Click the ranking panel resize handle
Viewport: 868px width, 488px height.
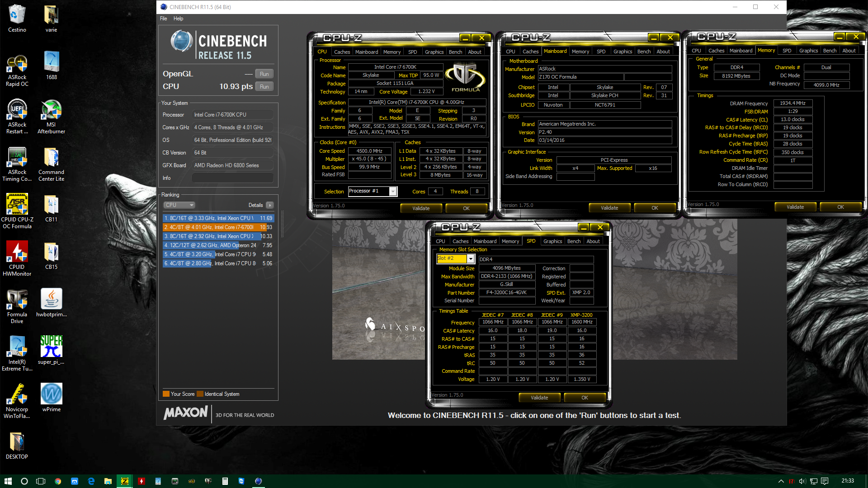[283, 225]
